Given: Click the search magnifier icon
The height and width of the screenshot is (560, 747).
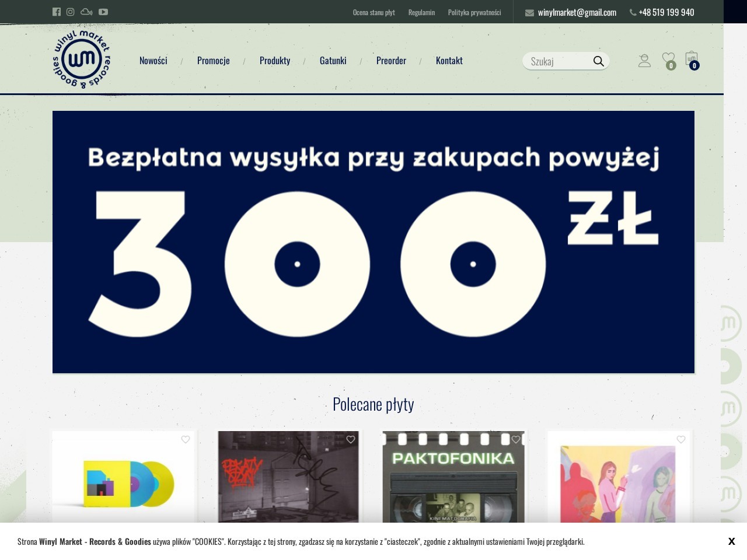Looking at the screenshot, I should (x=598, y=61).
